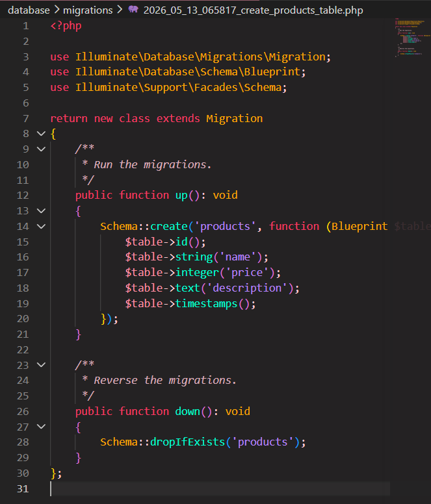Click the 'Blueprint' type hint on line 14
431x504 pixels.
pos(359,226)
